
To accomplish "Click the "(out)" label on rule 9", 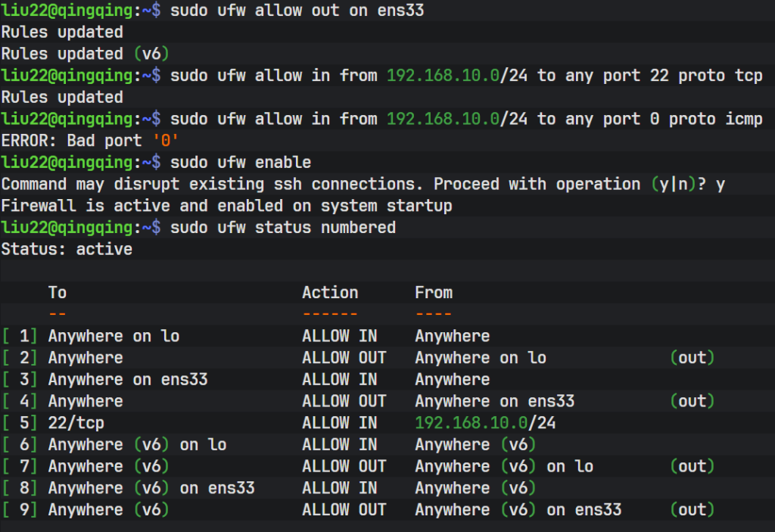I will pos(693,510).
